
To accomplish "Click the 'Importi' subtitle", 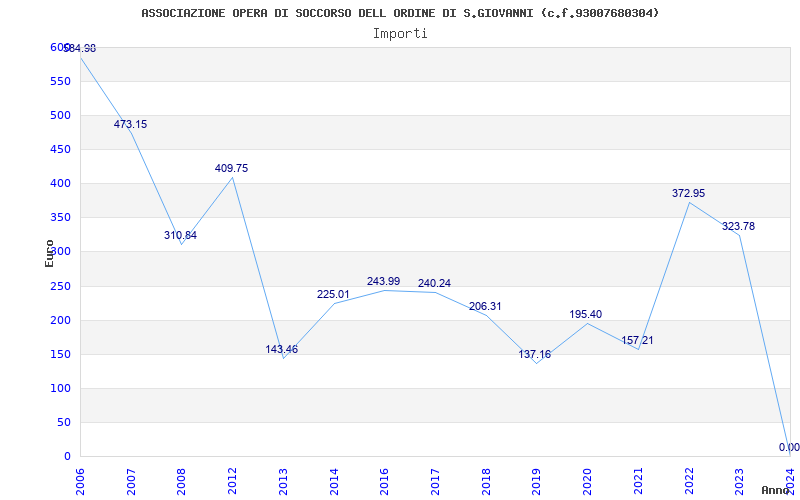I will pos(400,34).
